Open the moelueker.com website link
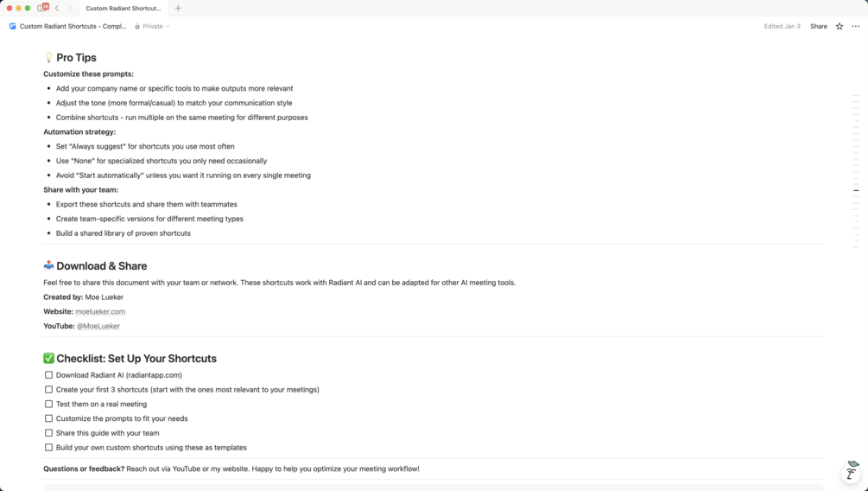Viewport: 868px width, 491px height. (100, 311)
